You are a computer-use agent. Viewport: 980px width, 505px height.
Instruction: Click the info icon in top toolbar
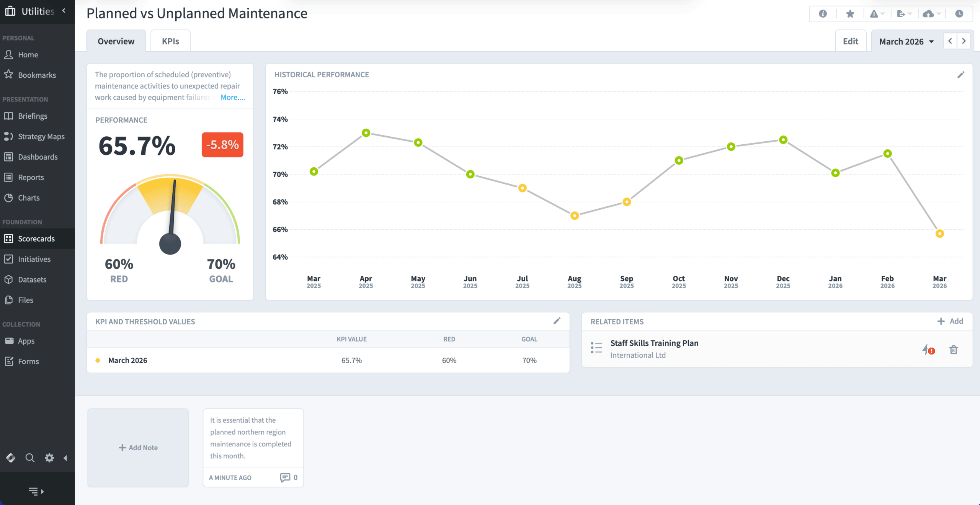[823, 14]
